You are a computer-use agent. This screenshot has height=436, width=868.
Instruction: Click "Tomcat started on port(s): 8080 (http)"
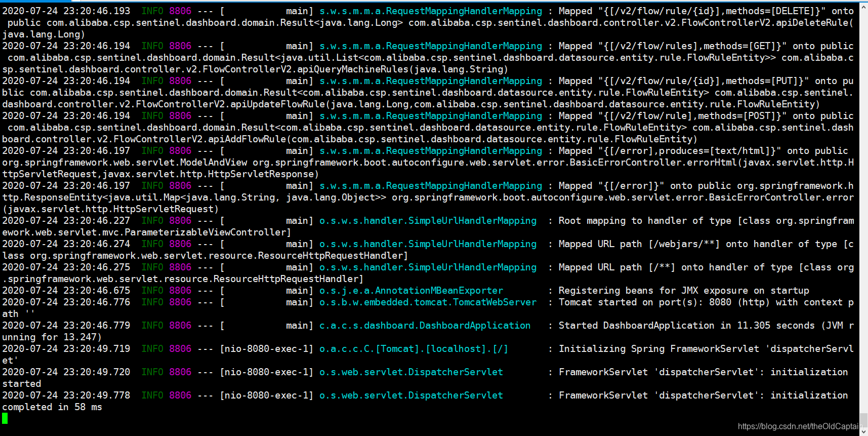pyautogui.click(x=664, y=302)
